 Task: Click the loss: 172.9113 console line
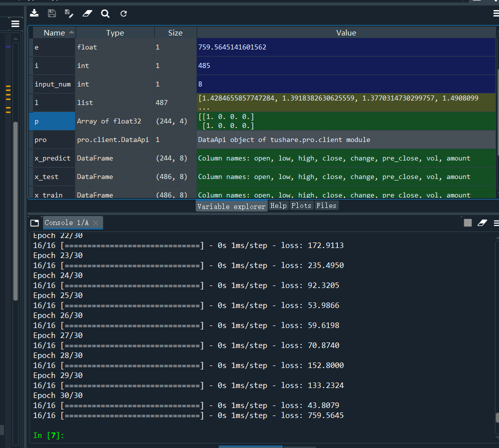(x=188, y=245)
